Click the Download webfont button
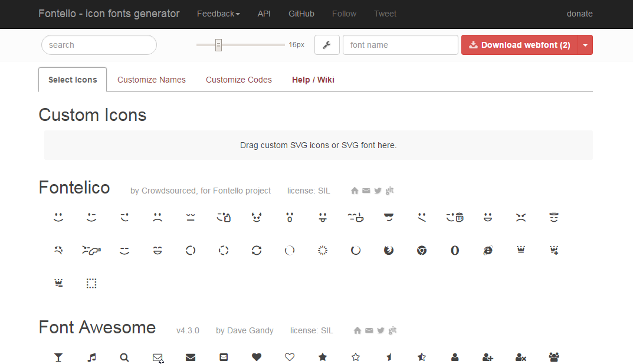 [x=519, y=45]
